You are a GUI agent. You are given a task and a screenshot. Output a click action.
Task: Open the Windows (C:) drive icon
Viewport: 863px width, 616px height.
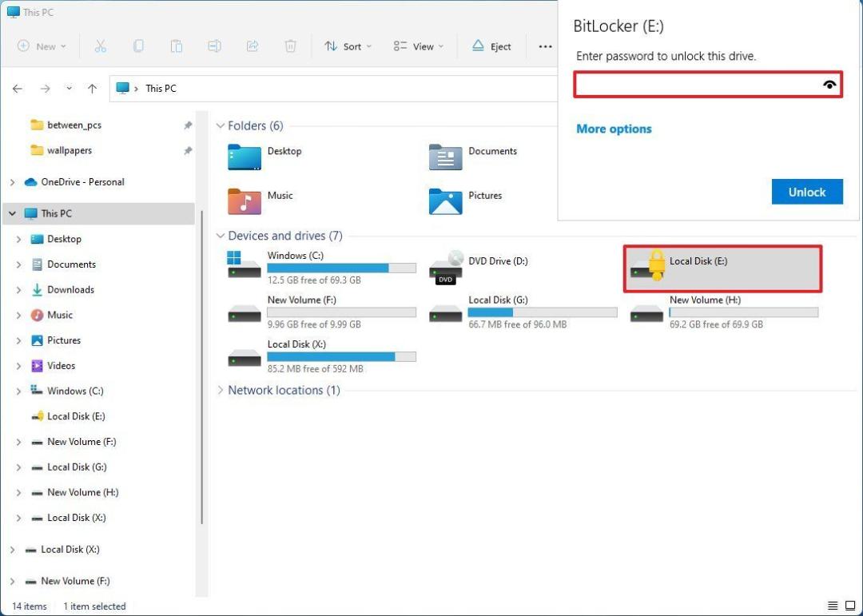(x=245, y=264)
